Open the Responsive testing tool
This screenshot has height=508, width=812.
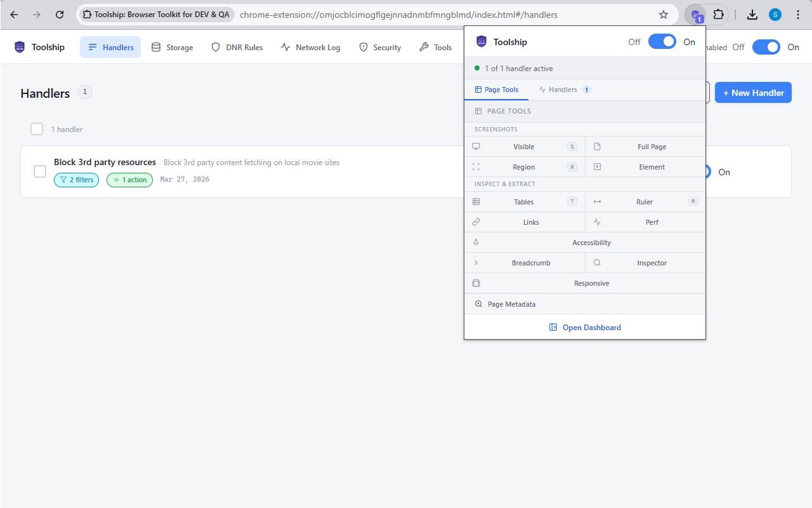[x=591, y=283]
